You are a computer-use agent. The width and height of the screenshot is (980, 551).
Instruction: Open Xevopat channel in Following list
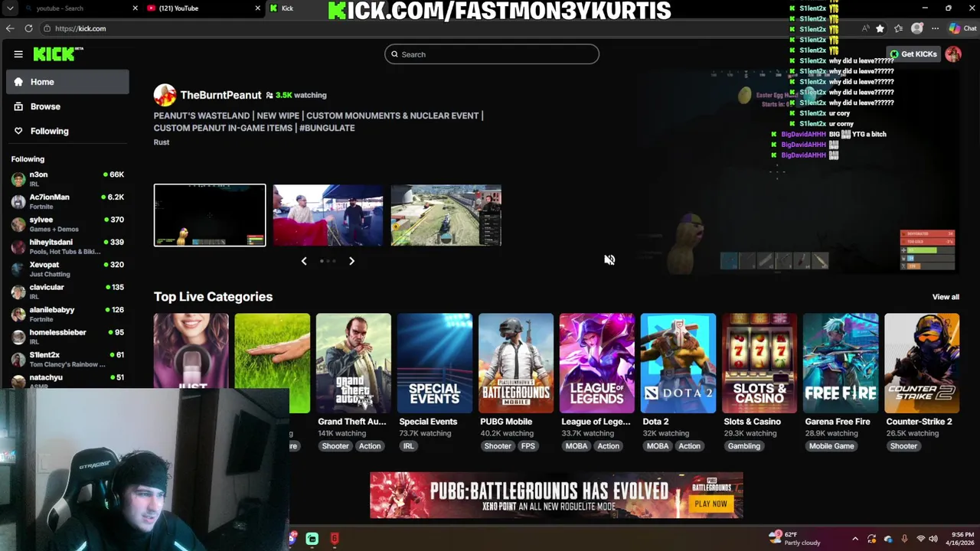[67, 269]
